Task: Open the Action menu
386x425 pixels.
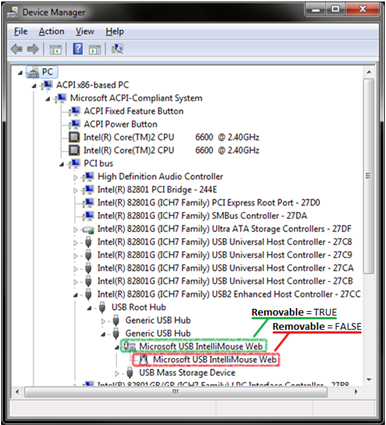Action: [51, 31]
